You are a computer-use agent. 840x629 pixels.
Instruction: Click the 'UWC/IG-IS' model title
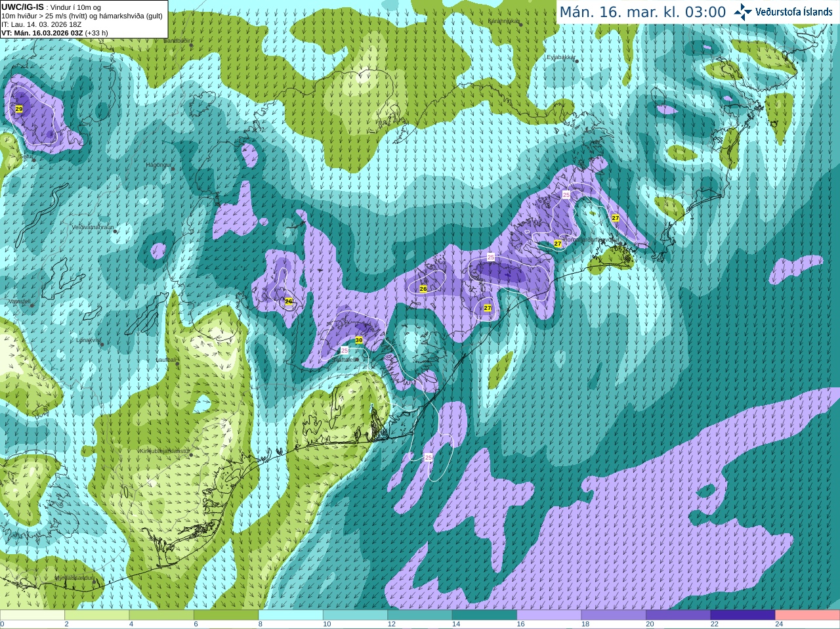(x=22, y=7)
